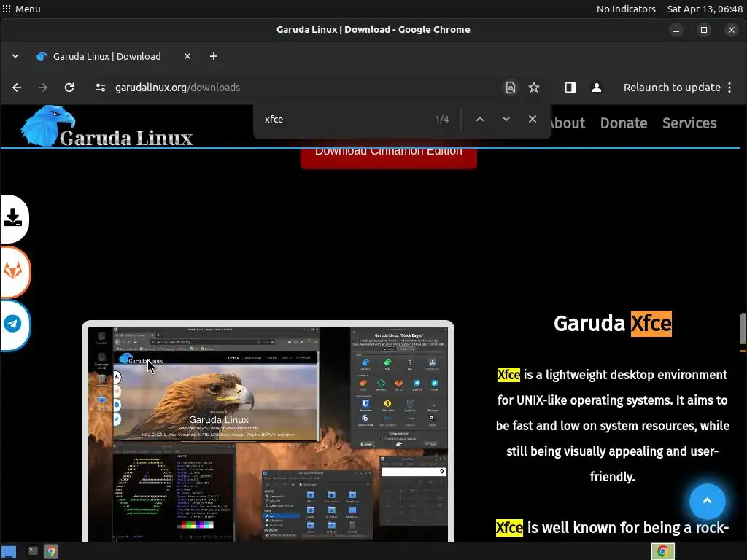The height and width of the screenshot is (560, 747).
Task: Click Download Cinnamon Edition button
Action: pos(389,157)
